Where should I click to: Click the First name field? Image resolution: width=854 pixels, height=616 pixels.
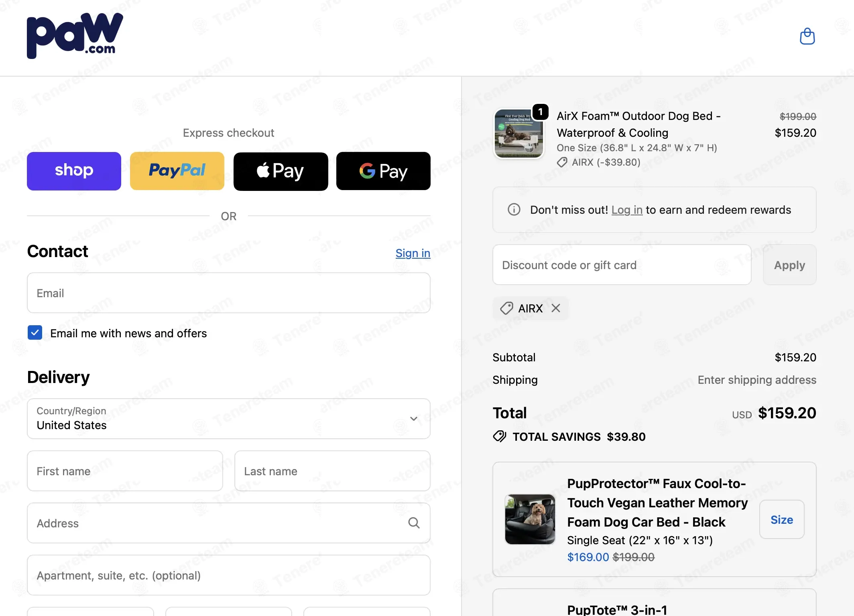click(125, 471)
